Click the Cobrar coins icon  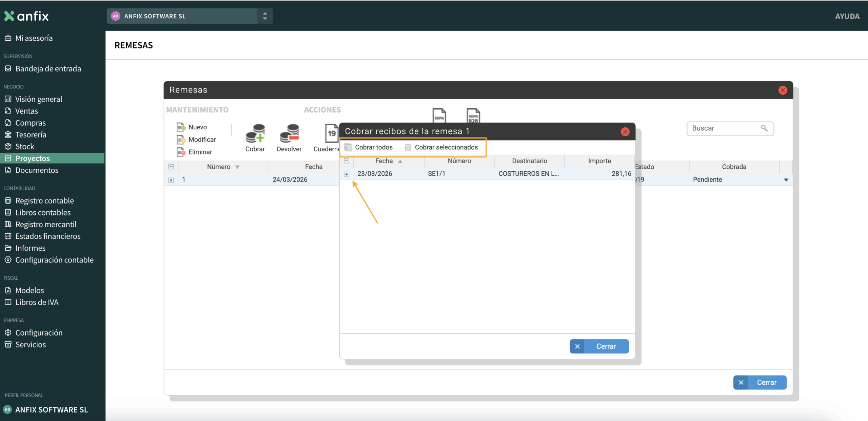(x=255, y=133)
